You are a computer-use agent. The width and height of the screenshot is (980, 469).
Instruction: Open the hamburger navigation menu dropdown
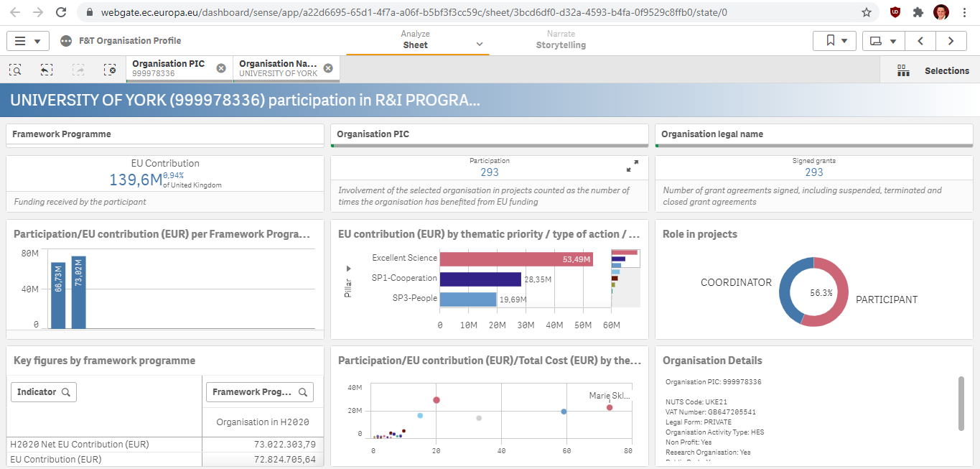coord(28,41)
